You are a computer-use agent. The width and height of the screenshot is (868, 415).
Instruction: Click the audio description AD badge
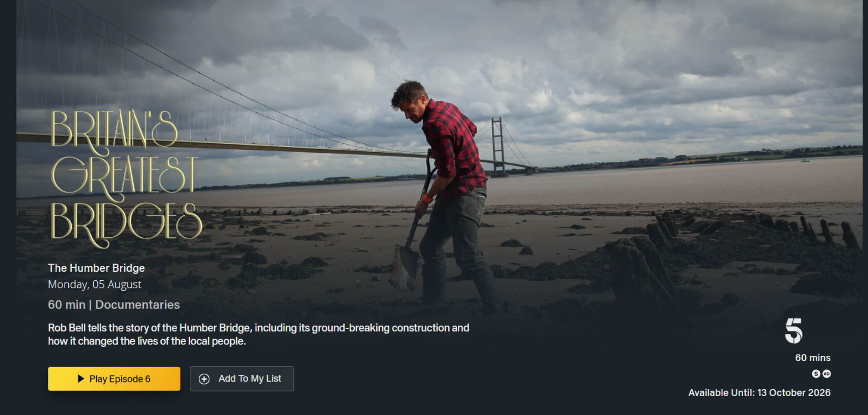click(826, 373)
